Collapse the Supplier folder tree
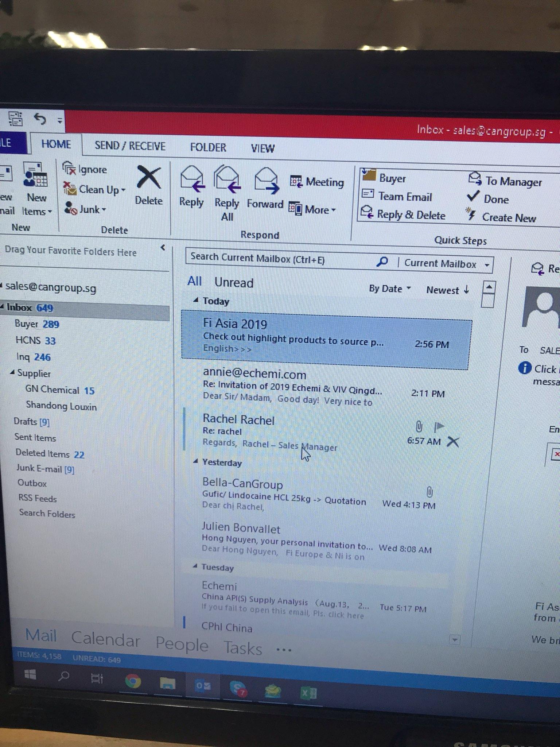The width and height of the screenshot is (560, 747). point(12,372)
